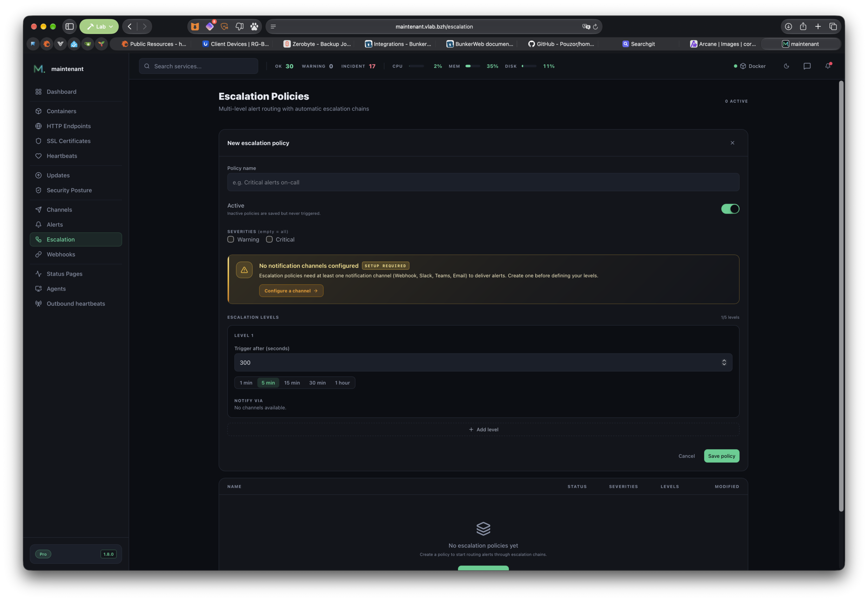This screenshot has height=601, width=868.
Task: Click the Escalation sidebar icon
Action: (38, 239)
